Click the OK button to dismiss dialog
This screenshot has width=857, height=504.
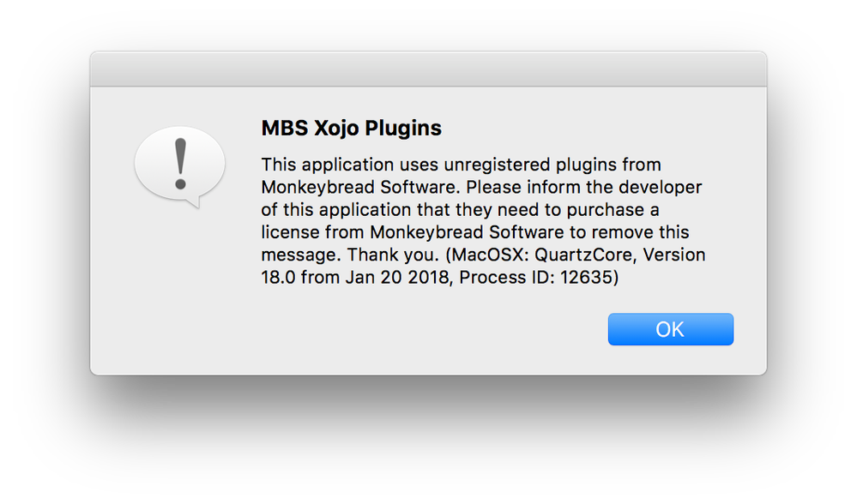(x=671, y=329)
